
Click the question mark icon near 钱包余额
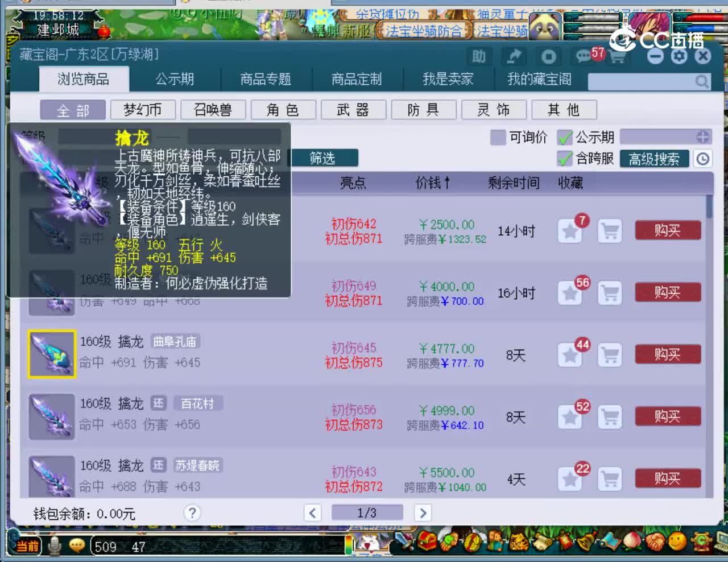(192, 513)
